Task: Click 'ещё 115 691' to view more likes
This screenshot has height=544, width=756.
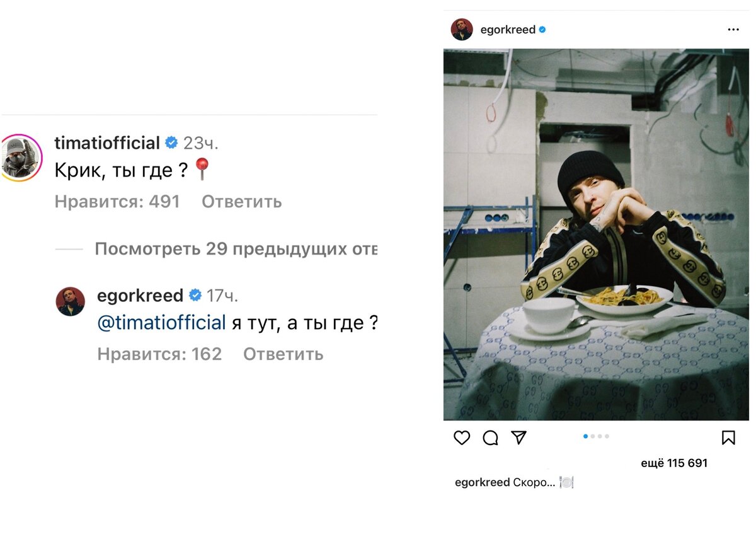Action: pyautogui.click(x=675, y=463)
